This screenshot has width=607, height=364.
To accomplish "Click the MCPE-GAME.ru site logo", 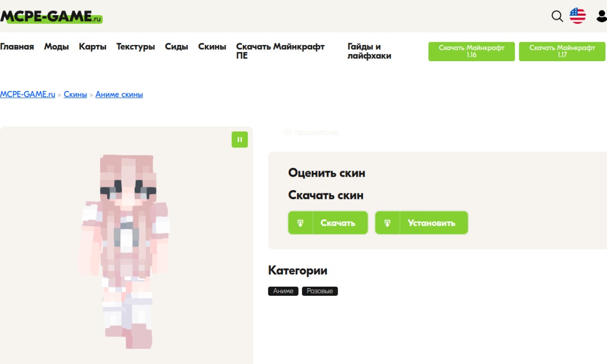I will click(x=51, y=17).
